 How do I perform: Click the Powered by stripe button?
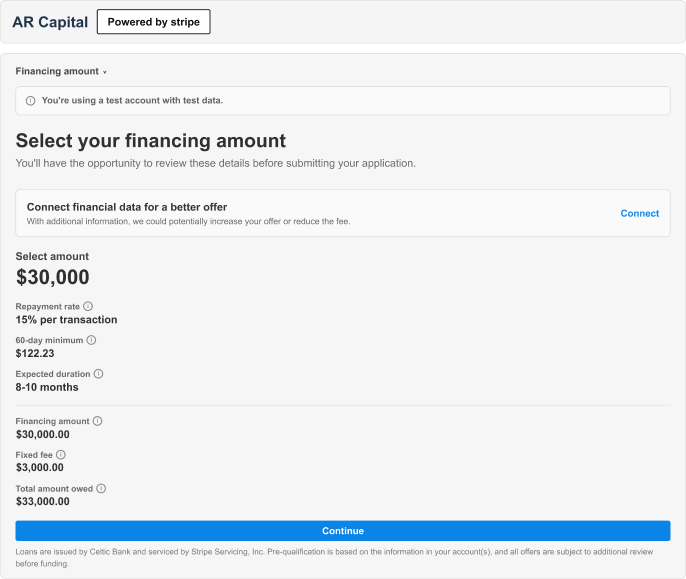tap(153, 22)
